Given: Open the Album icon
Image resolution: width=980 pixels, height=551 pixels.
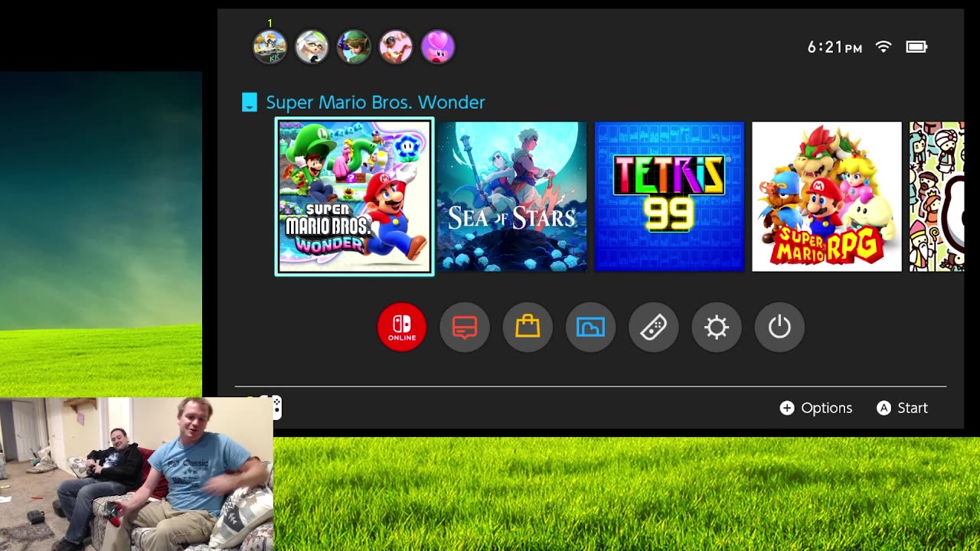Looking at the screenshot, I should tap(590, 328).
